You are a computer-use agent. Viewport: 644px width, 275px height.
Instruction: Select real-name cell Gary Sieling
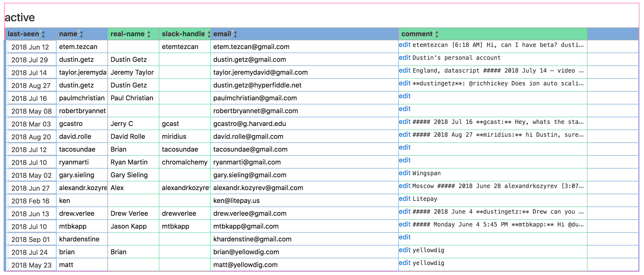click(x=133, y=175)
